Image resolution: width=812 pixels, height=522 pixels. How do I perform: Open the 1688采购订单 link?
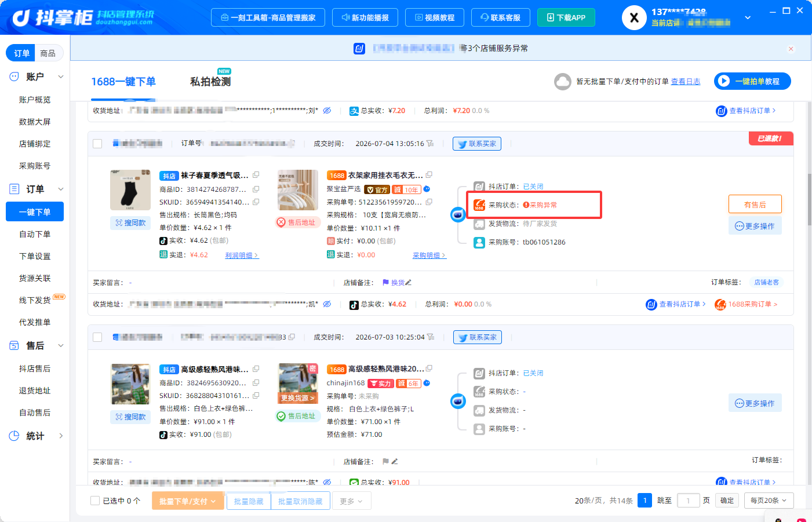click(746, 304)
